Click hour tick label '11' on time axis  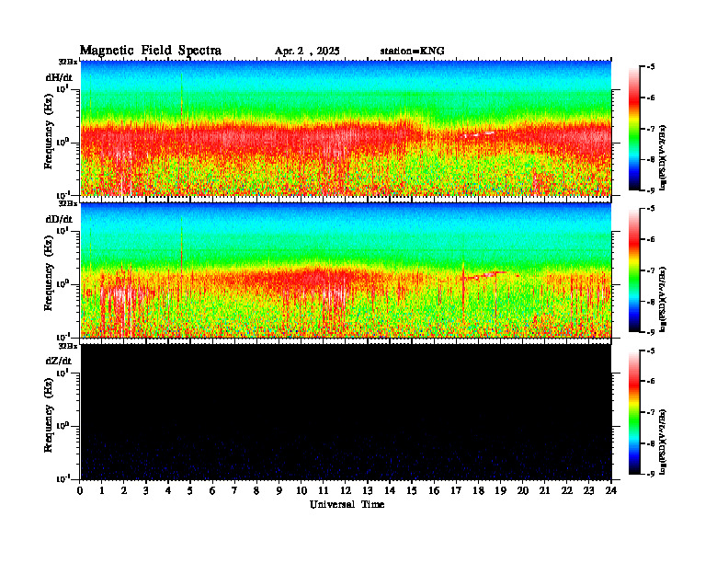point(324,490)
